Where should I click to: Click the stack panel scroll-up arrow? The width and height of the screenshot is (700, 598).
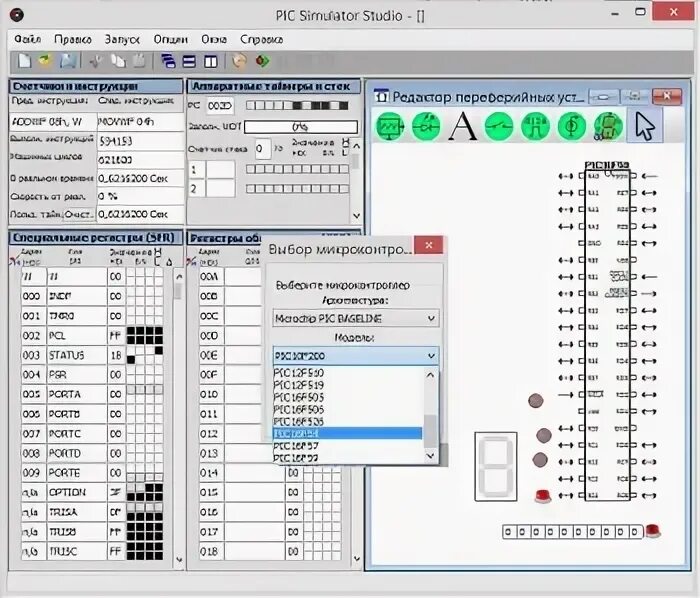(x=356, y=145)
